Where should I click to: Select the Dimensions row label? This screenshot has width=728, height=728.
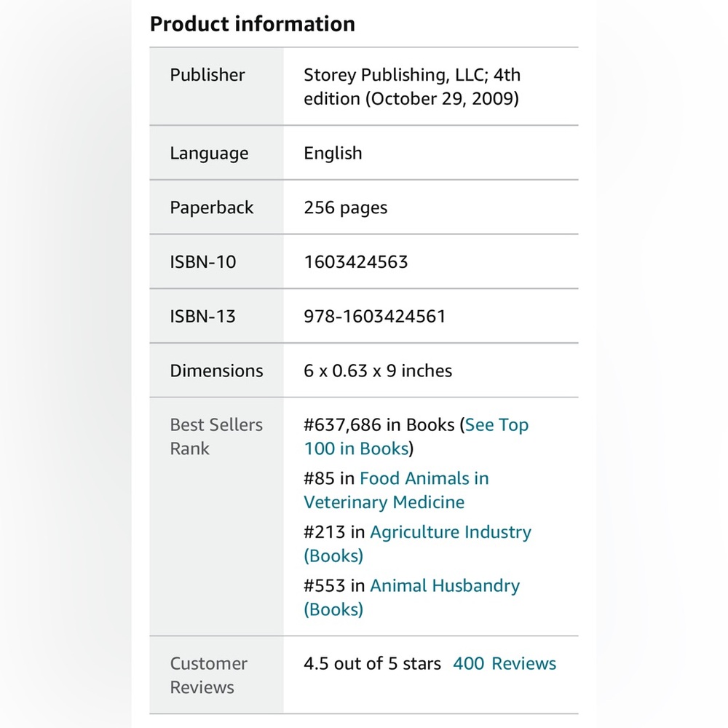click(216, 371)
